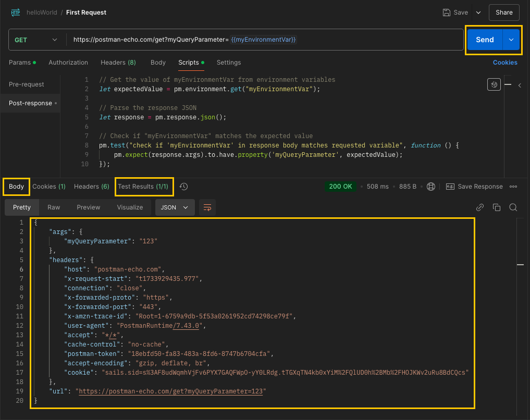
Task: Open the Postbot AI assistant icon in script editor
Action: click(x=494, y=84)
